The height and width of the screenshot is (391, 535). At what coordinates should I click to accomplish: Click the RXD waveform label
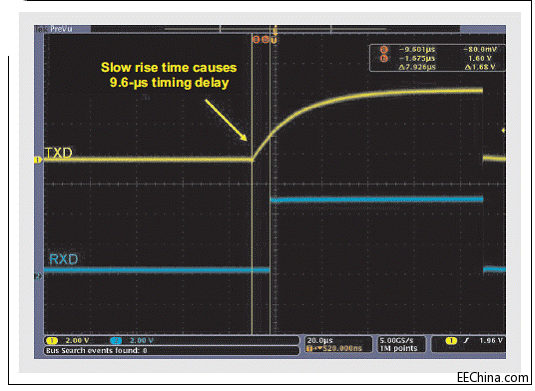(x=63, y=259)
